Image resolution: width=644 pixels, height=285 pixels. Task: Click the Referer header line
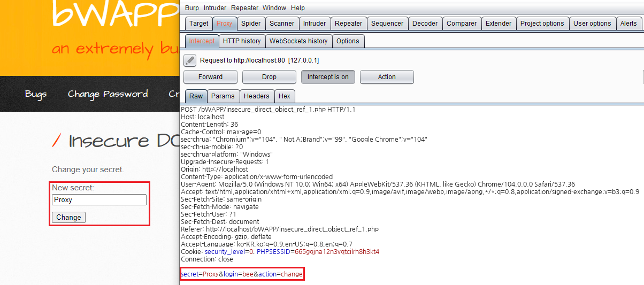pyautogui.click(x=280, y=229)
